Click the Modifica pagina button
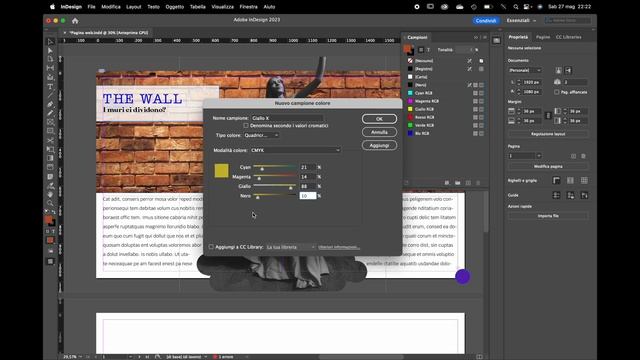The height and width of the screenshot is (360, 640). pyautogui.click(x=548, y=167)
